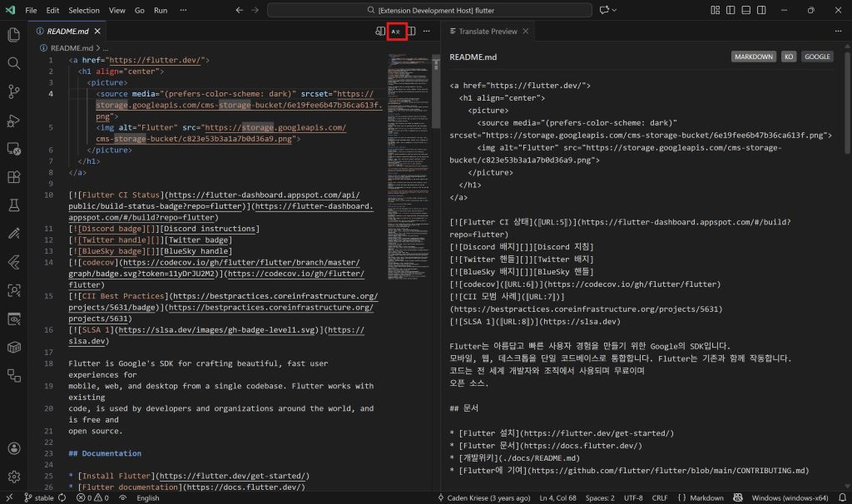Toggle the primary side bar
Screen dimensions: 852x504
click(x=731, y=10)
